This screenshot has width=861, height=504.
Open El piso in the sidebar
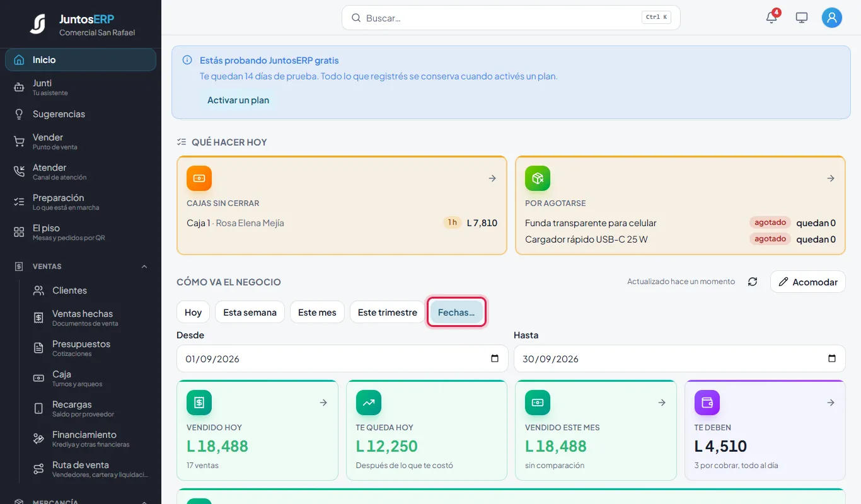click(81, 232)
